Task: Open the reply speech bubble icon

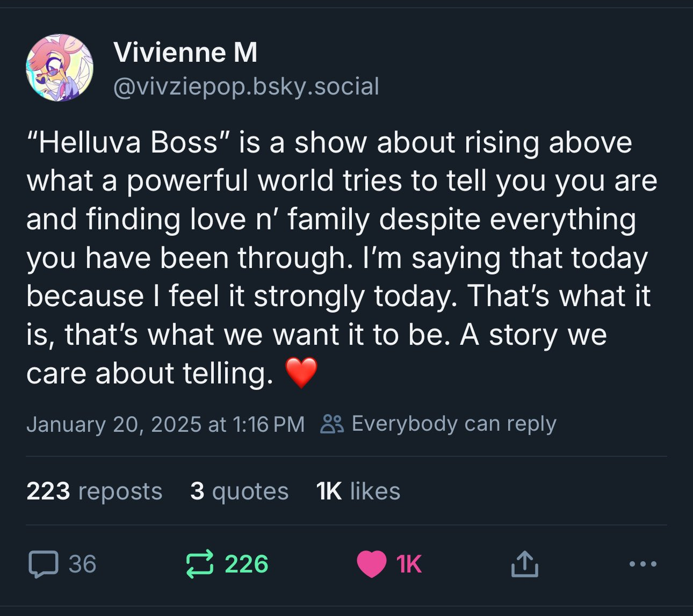Action: [x=43, y=564]
